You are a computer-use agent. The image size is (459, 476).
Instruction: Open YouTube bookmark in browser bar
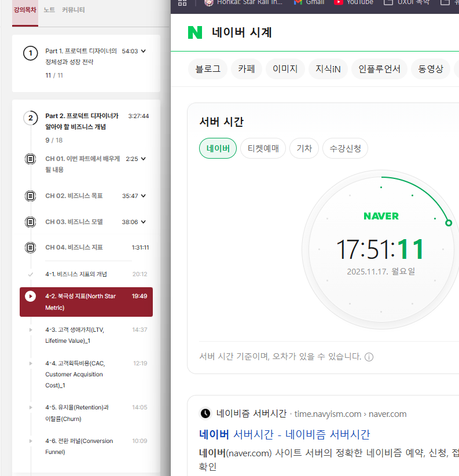(x=354, y=2)
